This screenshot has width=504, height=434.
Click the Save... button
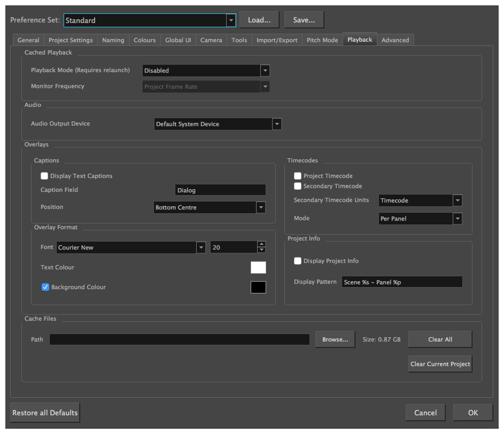click(x=304, y=20)
